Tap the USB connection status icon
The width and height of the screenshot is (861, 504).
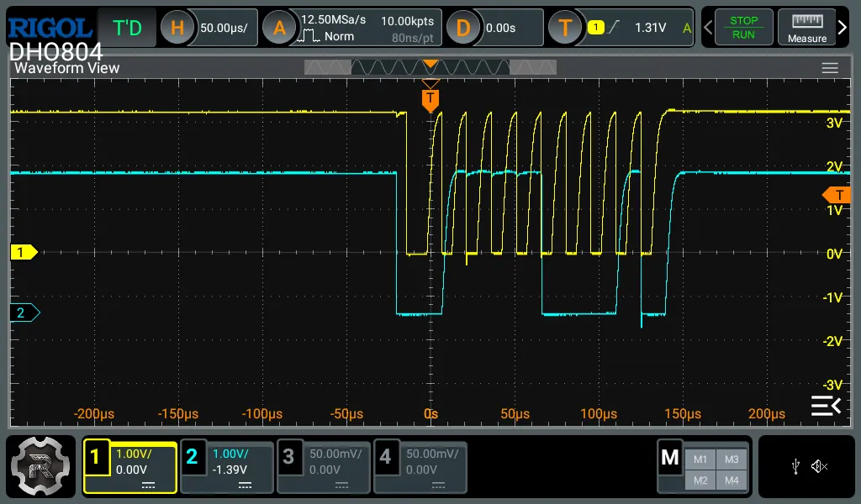795,467
